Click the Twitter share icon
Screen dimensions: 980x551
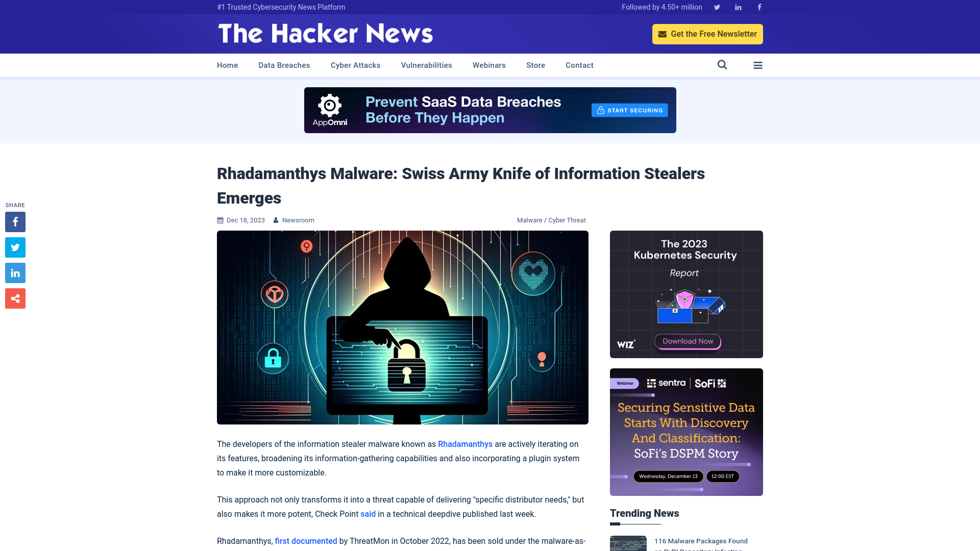pos(15,247)
